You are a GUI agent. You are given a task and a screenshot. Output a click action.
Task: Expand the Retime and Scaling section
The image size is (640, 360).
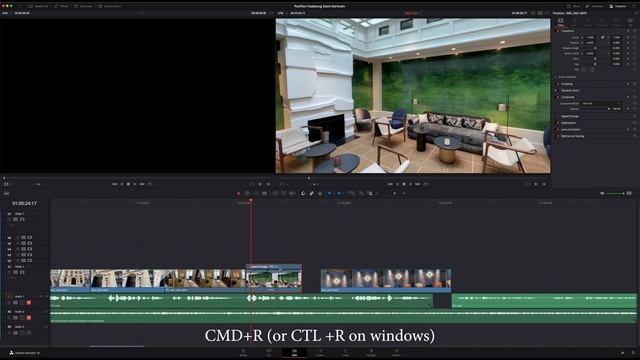pos(572,136)
